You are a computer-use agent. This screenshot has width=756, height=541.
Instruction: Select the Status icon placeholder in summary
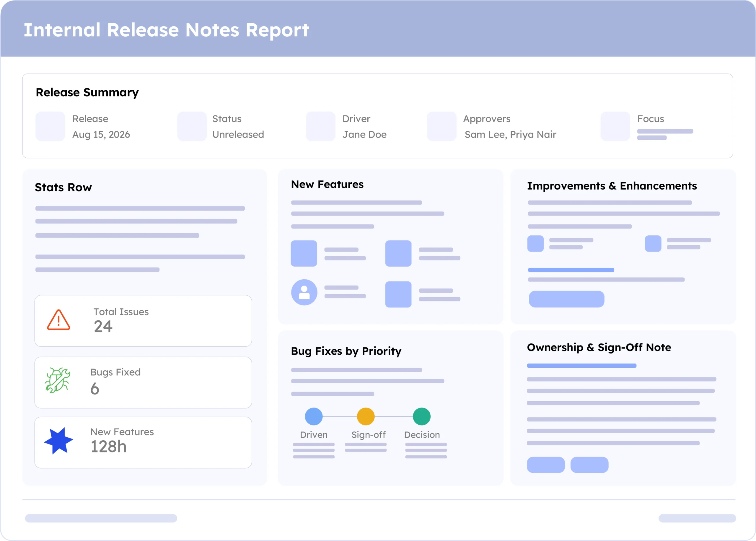click(192, 126)
